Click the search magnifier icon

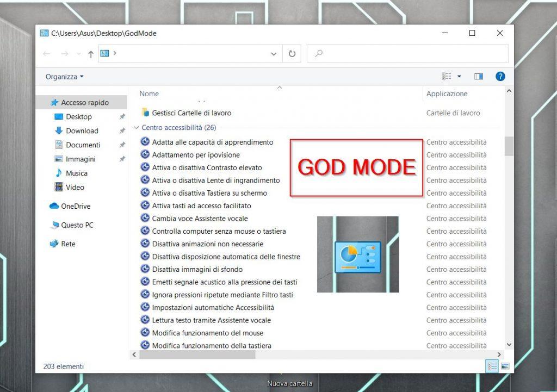(x=320, y=53)
